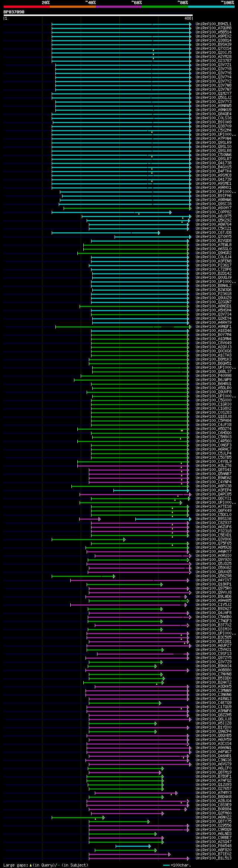Open hit UniRef100_C5XNN6
Viewport: 238px width, 868px height.
click(x=213, y=155)
